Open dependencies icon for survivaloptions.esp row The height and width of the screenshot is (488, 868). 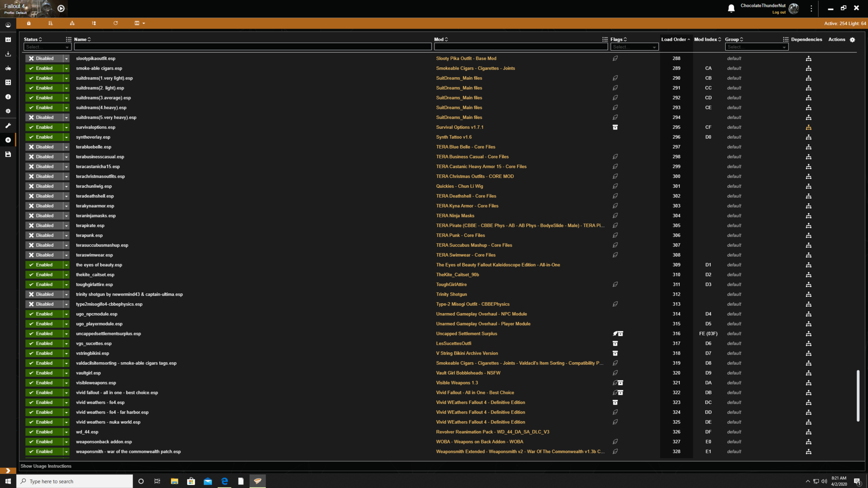click(x=808, y=127)
